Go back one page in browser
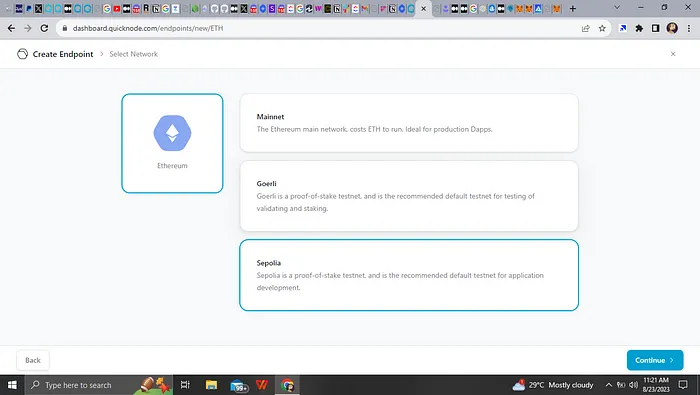This screenshot has width=700, height=395. pyautogui.click(x=12, y=28)
